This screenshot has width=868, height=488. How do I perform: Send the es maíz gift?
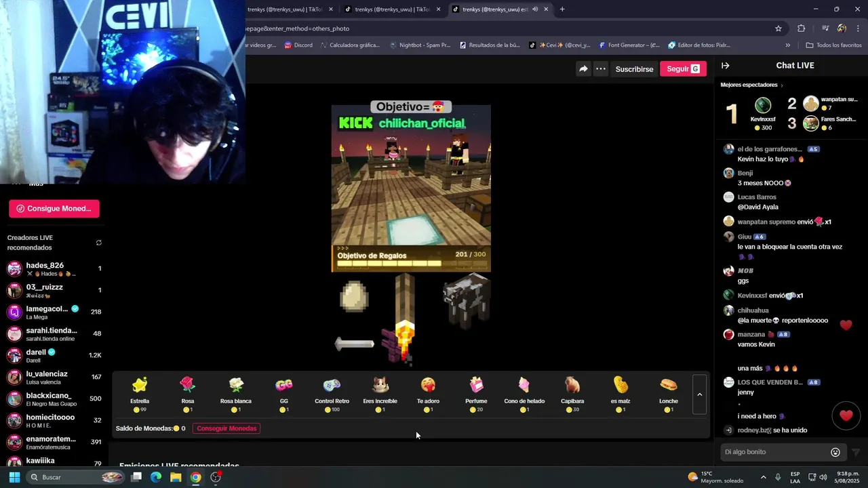[620, 394]
